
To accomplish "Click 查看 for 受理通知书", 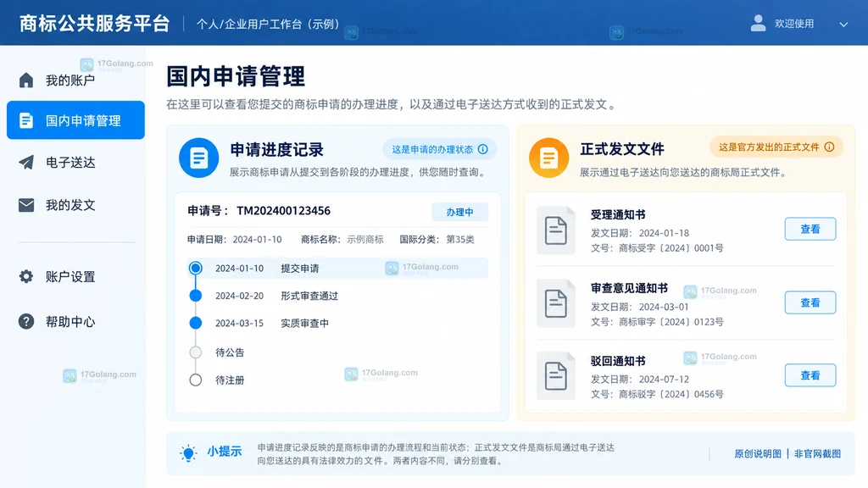I will [810, 229].
